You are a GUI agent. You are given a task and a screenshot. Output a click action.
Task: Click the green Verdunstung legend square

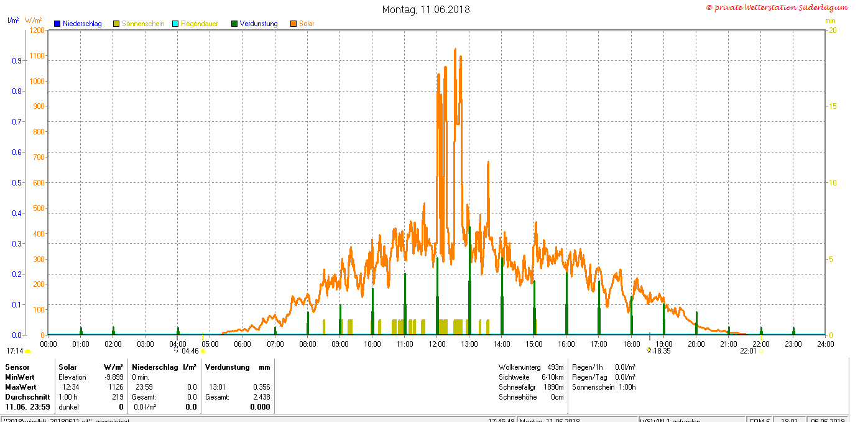click(234, 24)
